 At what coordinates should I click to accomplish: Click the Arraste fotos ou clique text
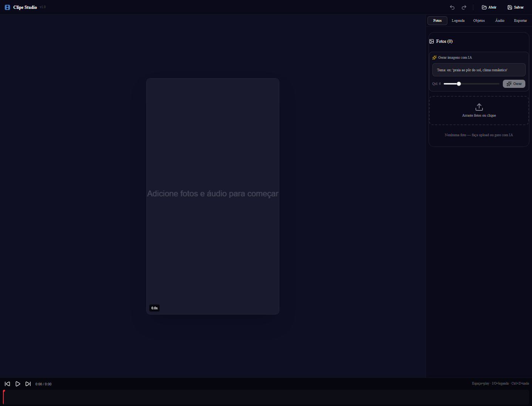coord(479,116)
